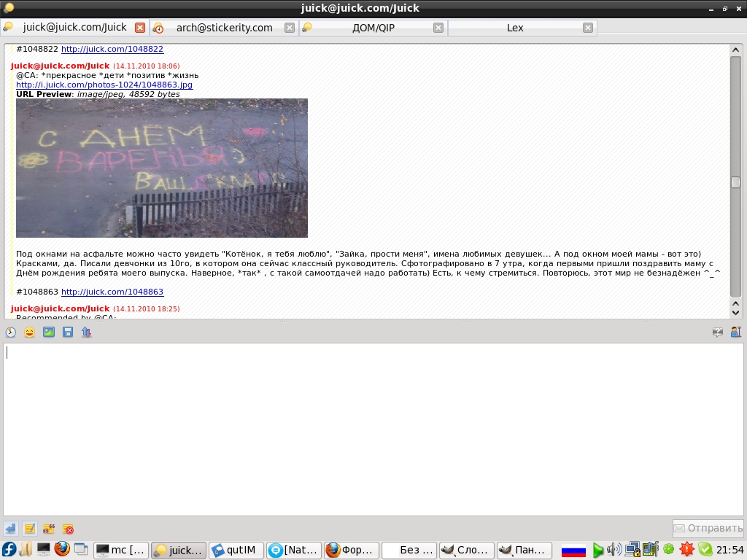Click the #1048863 message number text
The image size is (747, 560).
[37, 292]
